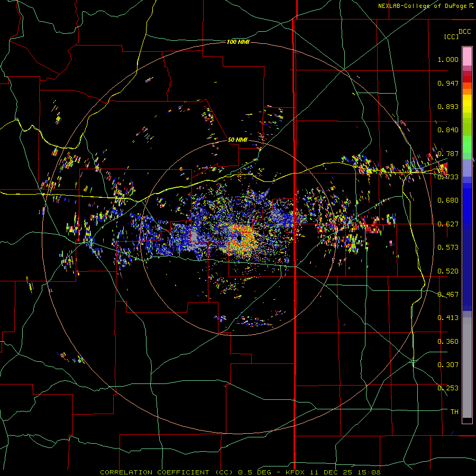Select the 0.307 scale value
This screenshot has width=476, height=476.
coord(448,365)
